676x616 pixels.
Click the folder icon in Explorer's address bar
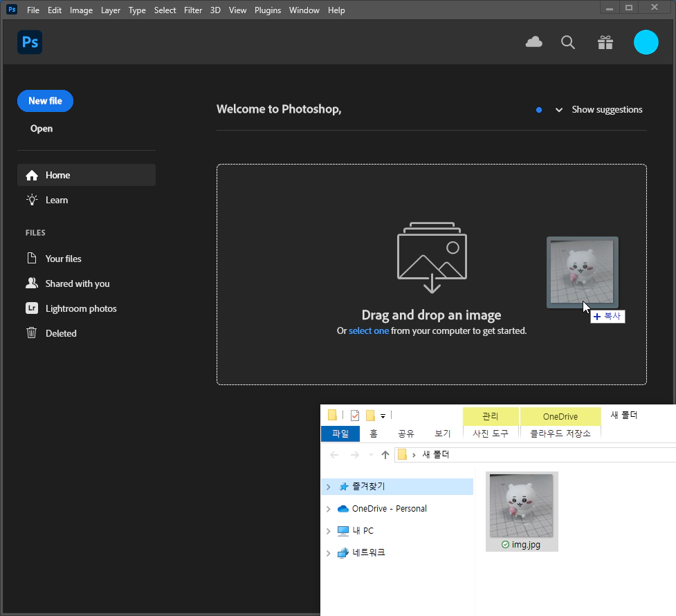click(402, 454)
